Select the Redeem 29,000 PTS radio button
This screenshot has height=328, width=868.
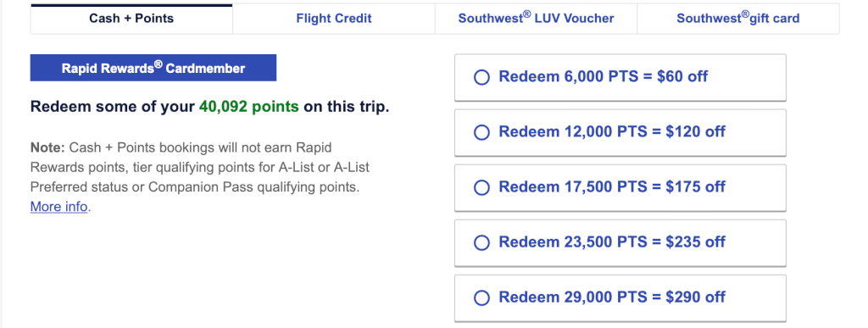tap(481, 297)
